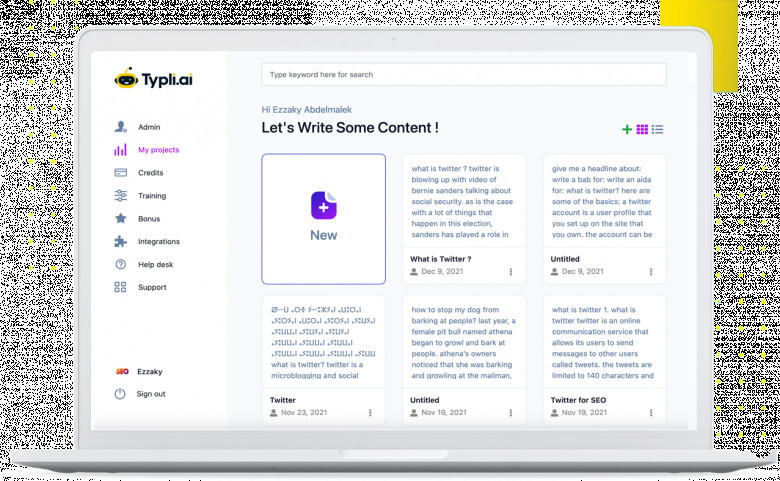Expand three-dot menu on 'Twitter for SEO' card
The height and width of the screenshot is (481, 780).
coord(652,412)
